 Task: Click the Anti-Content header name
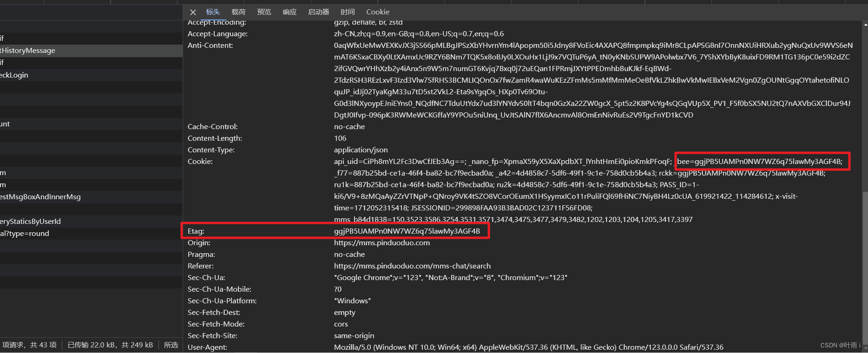(210, 46)
